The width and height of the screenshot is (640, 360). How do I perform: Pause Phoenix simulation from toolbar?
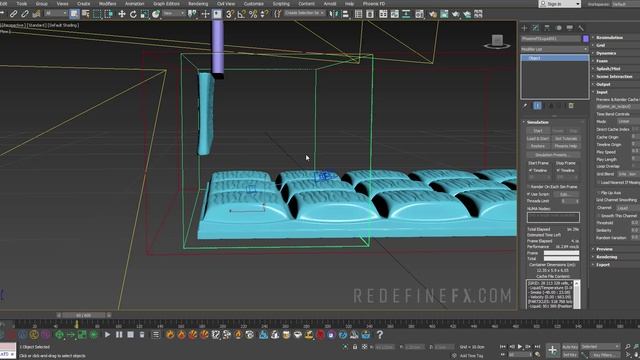[119, 335]
